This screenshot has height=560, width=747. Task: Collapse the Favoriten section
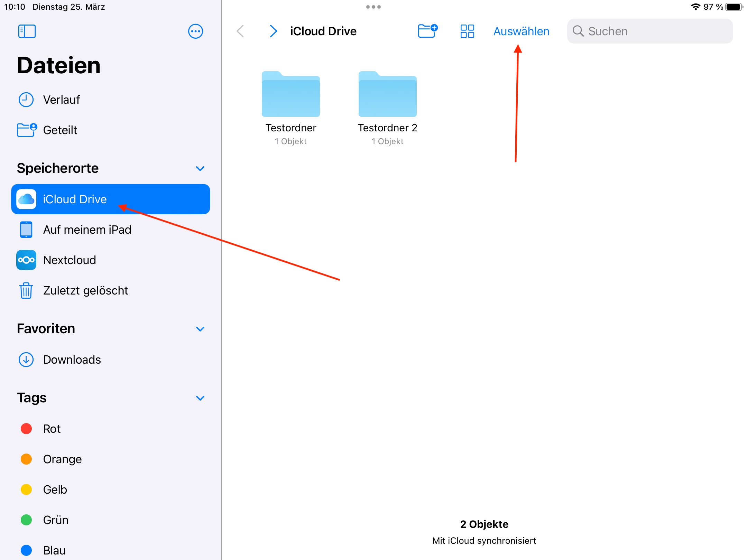200,329
